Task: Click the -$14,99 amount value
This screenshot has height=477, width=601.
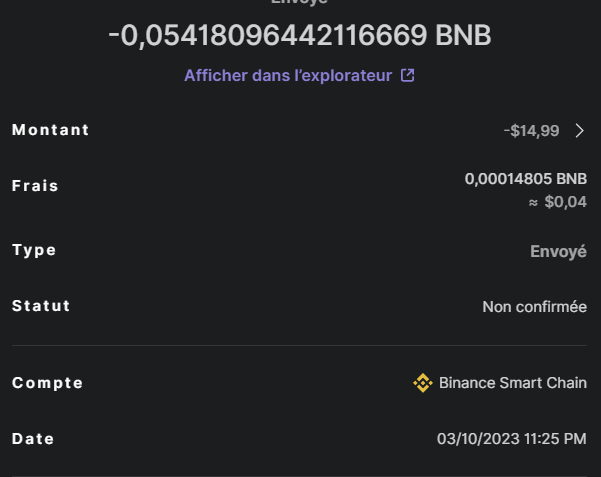Action: (x=532, y=131)
